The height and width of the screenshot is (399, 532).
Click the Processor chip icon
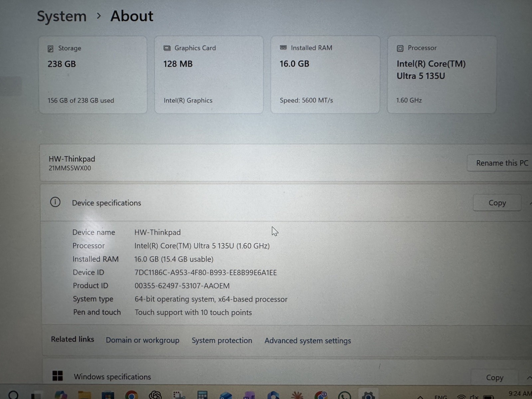[x=400, y=48]
